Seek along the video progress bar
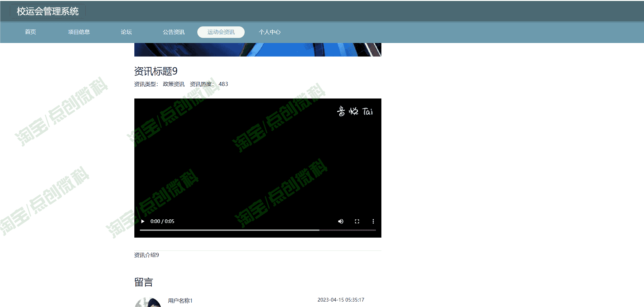 [258, 230]
